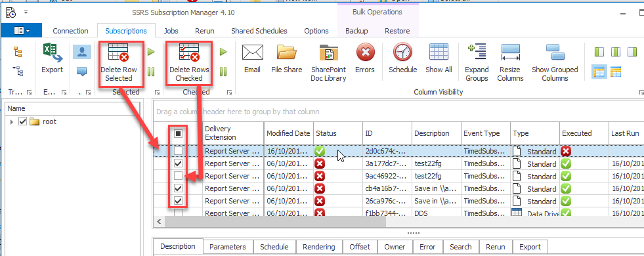Screen dimensions: 644x256
Task: Click the green pause icon in Checked group
Action: coord(223,72)
